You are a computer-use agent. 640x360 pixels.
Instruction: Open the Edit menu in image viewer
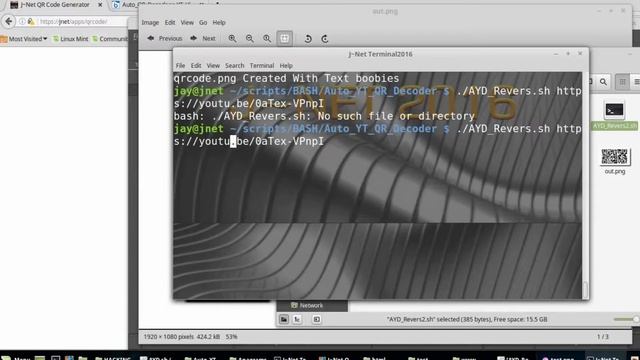coord(170,22)
